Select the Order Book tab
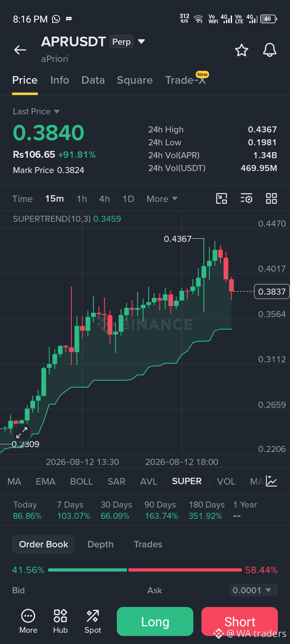Screen dimensions: 290x644 pos(43,544)
